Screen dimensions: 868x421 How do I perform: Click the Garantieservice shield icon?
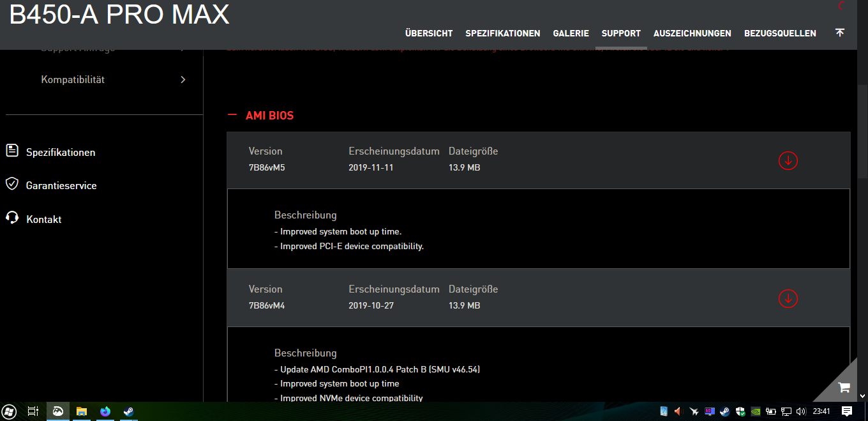tap(12, 184)
